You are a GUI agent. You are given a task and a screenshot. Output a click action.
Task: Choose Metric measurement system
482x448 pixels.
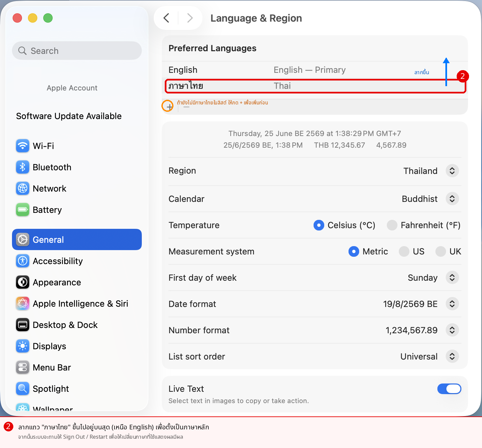point(354,251)
